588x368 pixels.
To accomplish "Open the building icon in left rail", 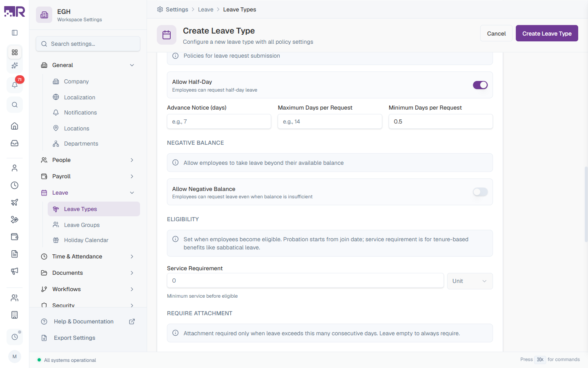I will coord(15,315).
